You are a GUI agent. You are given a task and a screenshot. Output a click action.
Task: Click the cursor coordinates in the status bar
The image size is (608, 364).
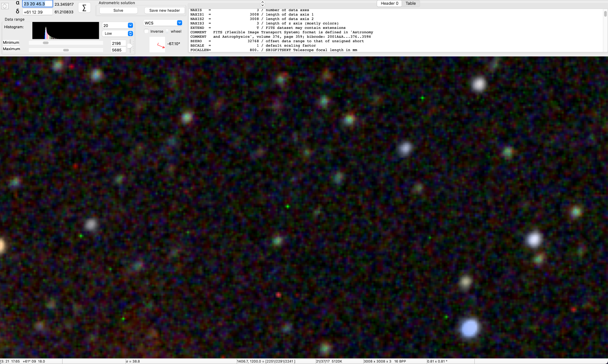point(23,361)
